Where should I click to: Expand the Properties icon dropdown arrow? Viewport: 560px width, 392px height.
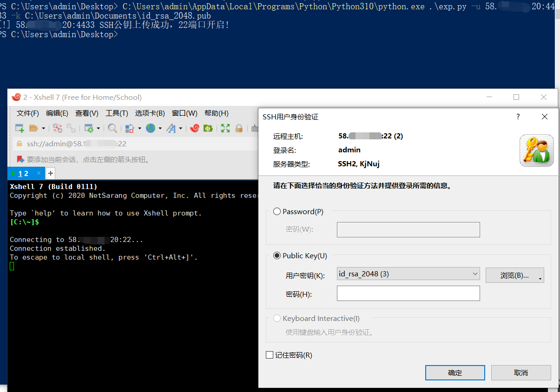[98, 129]
